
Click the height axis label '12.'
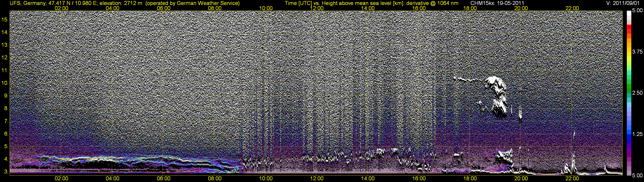coord(5,58)
